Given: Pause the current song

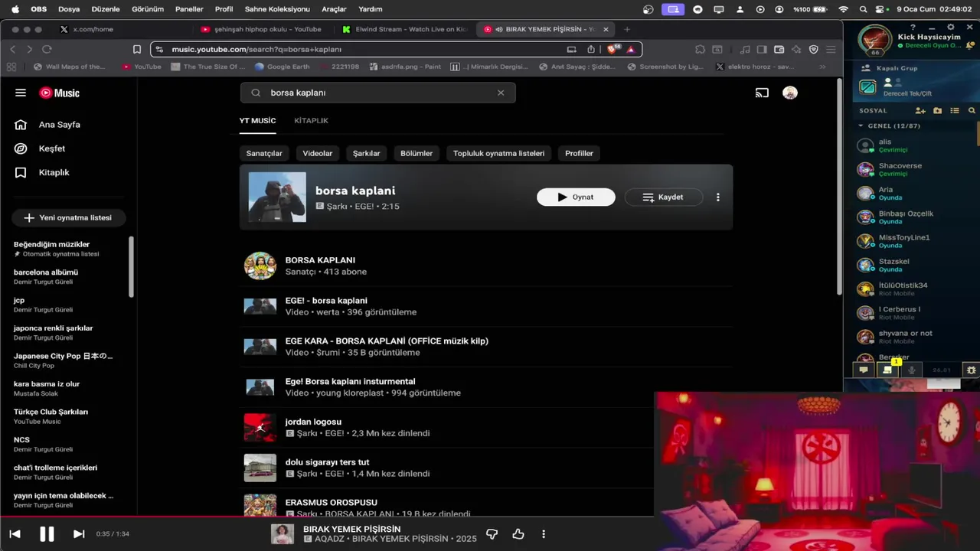Looking at the screenshot, I should point(47,534).
